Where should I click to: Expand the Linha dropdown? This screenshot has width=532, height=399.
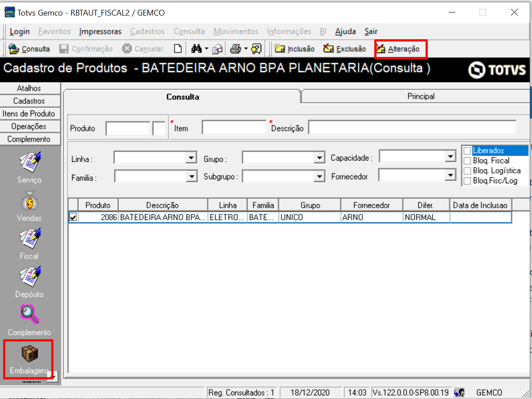click(191, 158)
